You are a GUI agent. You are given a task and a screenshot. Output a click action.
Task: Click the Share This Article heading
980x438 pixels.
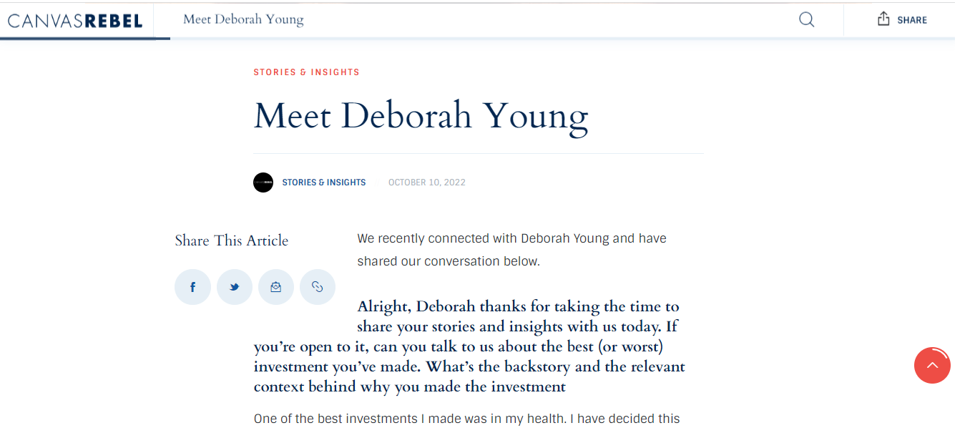click(231, 240)
